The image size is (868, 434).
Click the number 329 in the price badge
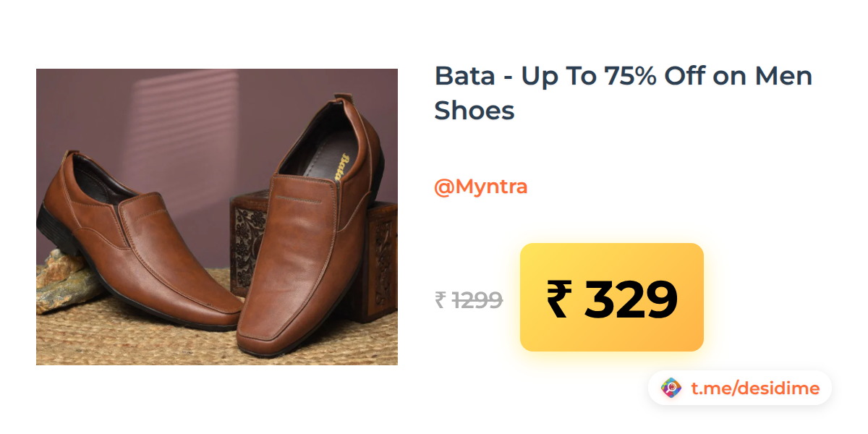(x=631, y=299)
